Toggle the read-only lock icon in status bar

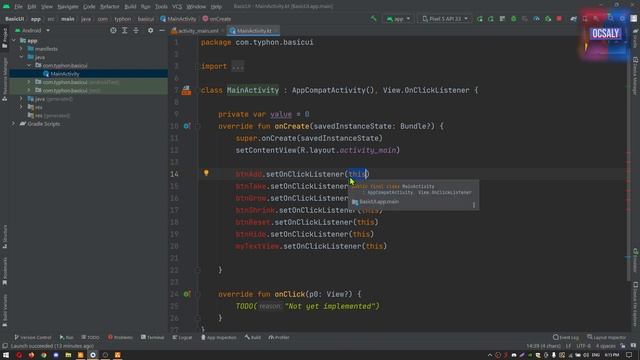click(x=623, y=346)
